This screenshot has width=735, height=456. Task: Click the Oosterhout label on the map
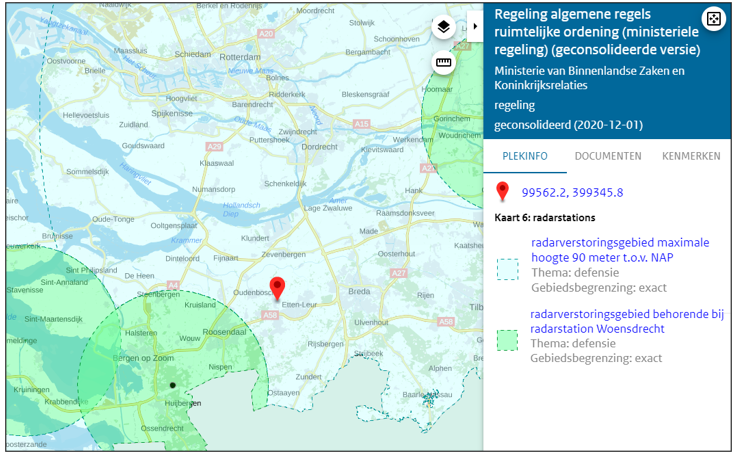click(x=397, y=254)
